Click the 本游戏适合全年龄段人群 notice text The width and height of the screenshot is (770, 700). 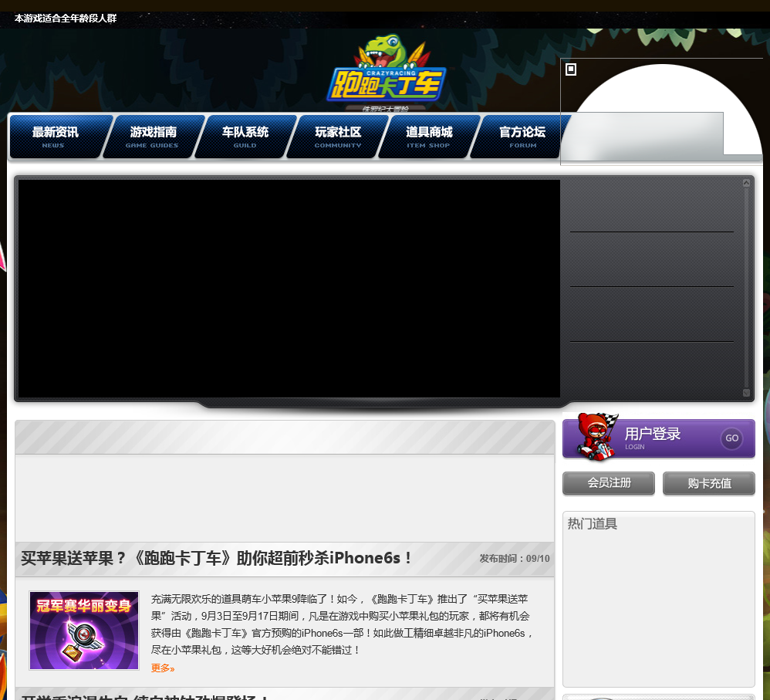66,19
